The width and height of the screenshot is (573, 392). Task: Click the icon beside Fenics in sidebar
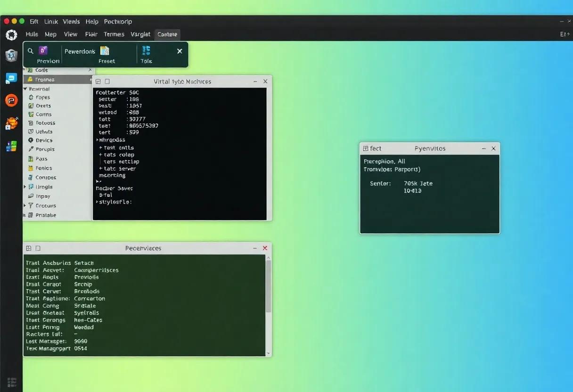31,168
